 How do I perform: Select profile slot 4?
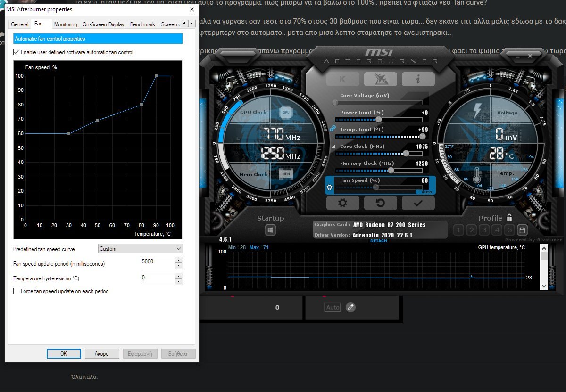click(x=497, y=230)
